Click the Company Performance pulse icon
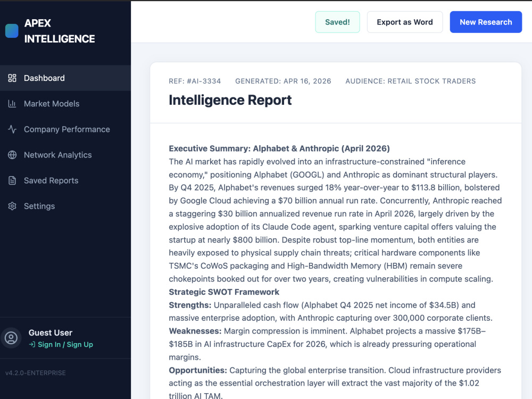 [12, 129]
